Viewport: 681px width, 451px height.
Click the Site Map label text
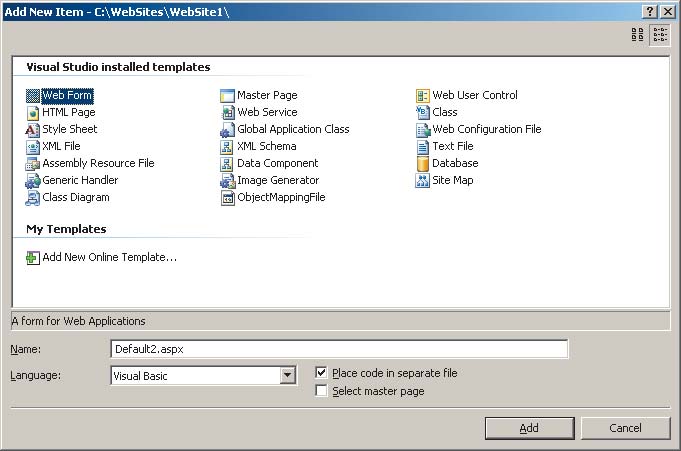(x=453, y=180)
